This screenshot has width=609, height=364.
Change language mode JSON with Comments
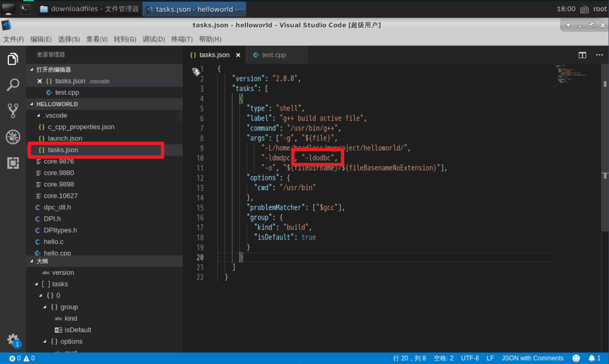(533, 358)
